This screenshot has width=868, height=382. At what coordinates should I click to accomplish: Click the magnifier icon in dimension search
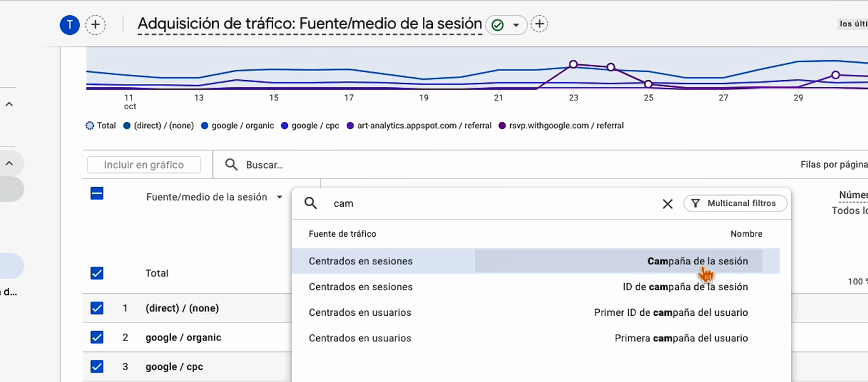point(311,203)
